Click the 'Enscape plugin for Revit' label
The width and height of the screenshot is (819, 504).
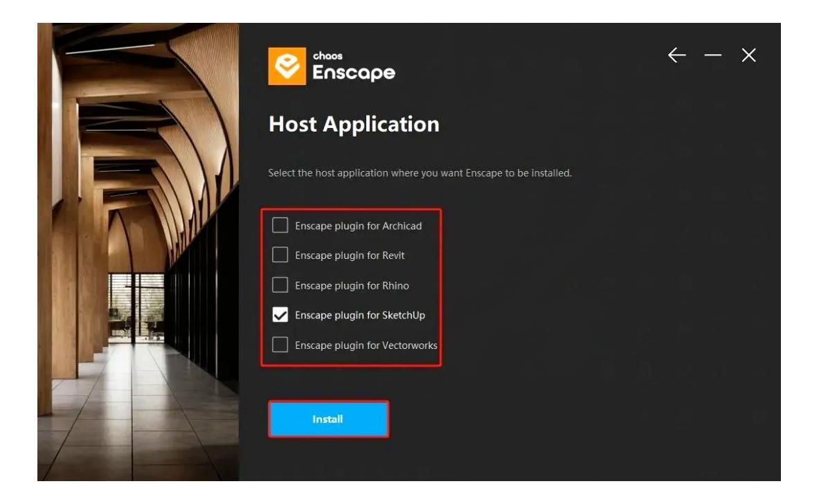(x=350, y=255)
